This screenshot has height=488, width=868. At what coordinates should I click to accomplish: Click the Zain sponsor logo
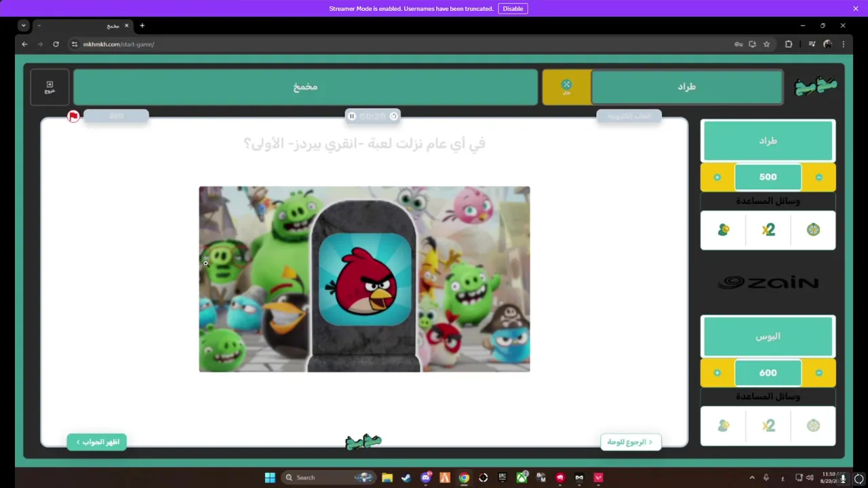[768, 283]
